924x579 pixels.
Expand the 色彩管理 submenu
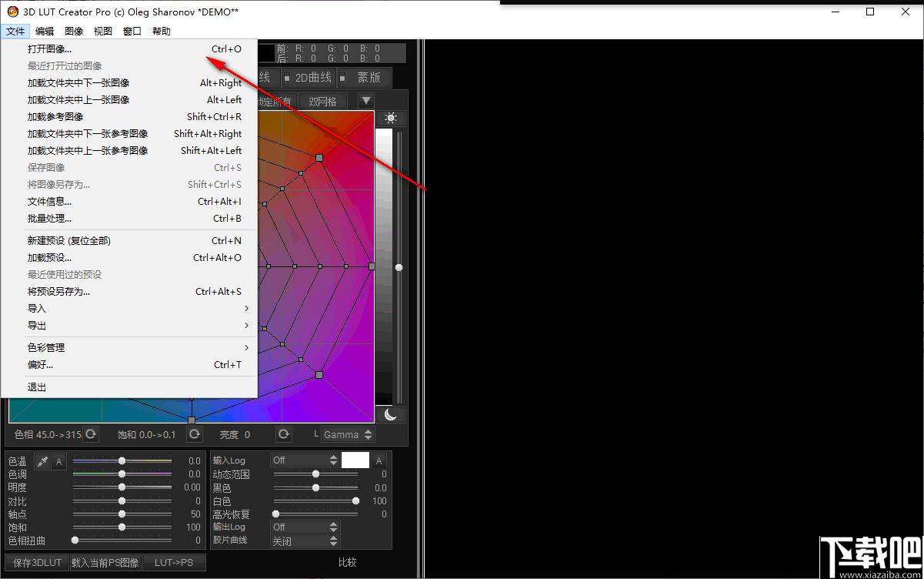pos(129,347)
